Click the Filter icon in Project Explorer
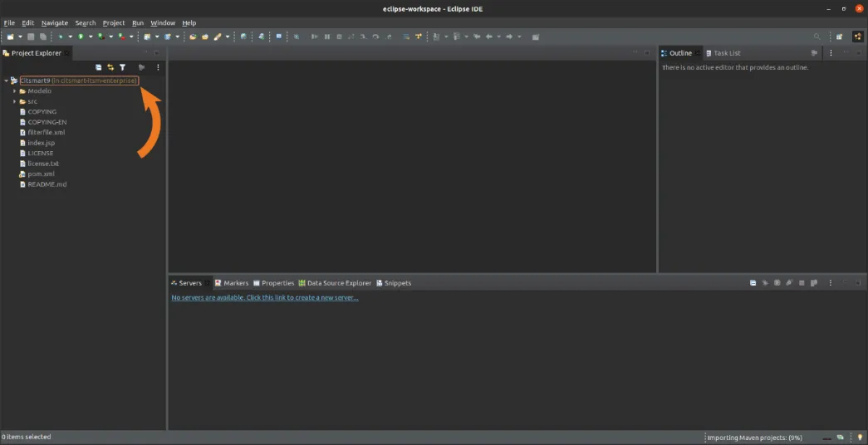The width and height of the screenshot is (868, 445). 122,67
